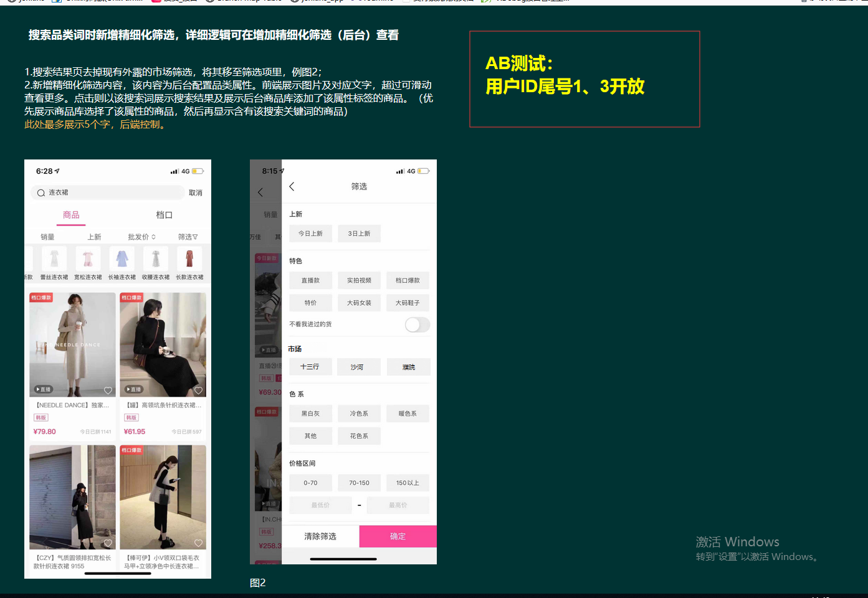The image size is (868, 598).
Task: Click the 直播 badge on NEEDLE DANCE product
Action: (44, 389)
